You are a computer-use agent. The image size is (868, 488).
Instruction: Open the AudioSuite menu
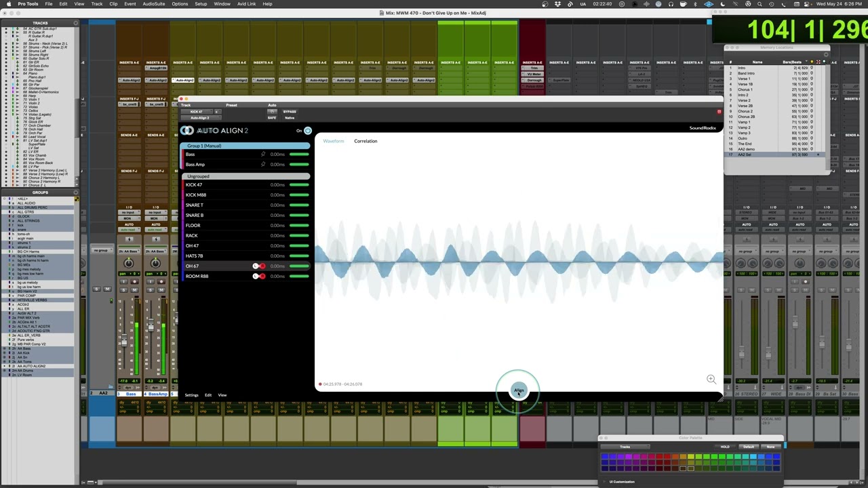click(x=154, y=4)
